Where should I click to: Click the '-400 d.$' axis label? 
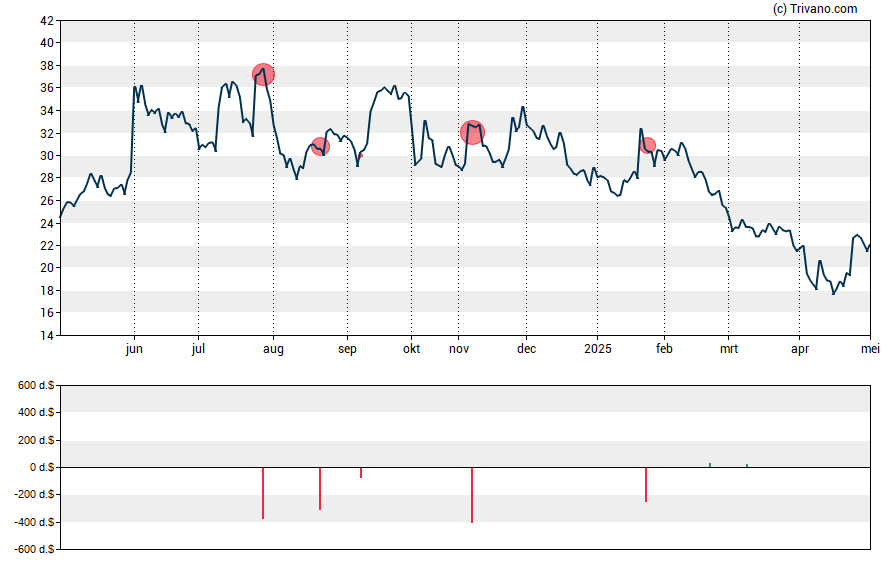[x=34, y=522]
